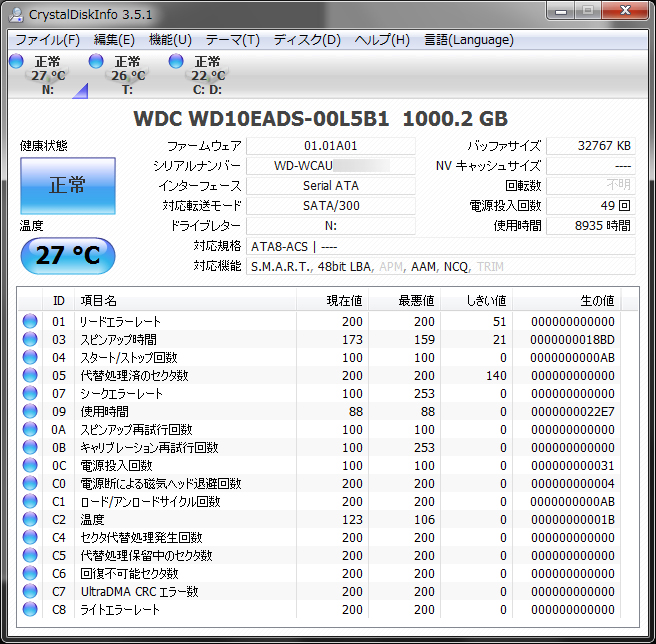The height and width of the screenshot is (644, 656).
Task: Click raw value 000000000004
Action: click(x=572, y=483)
